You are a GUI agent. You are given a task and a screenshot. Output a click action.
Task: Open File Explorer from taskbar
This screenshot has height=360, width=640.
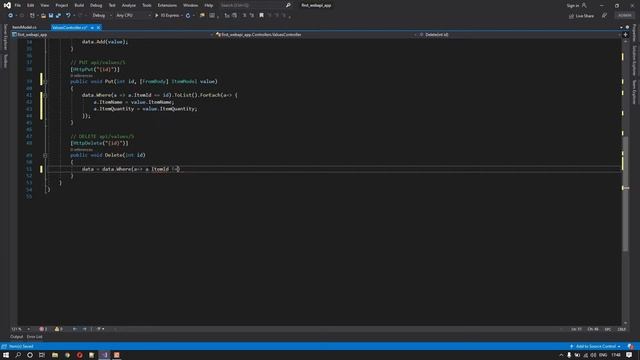pyautogui.click(x=55, y=355)
